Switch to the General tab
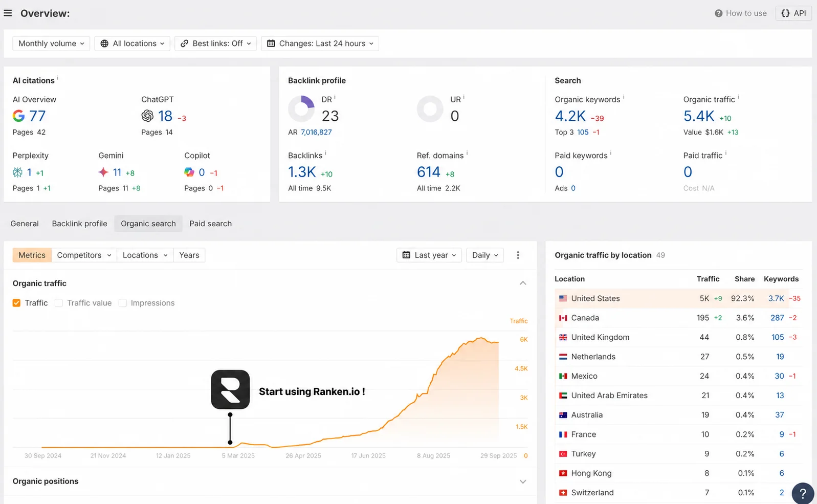Image resolution: width=817 pixels, height=504 pixels. (x=25, y=224)
